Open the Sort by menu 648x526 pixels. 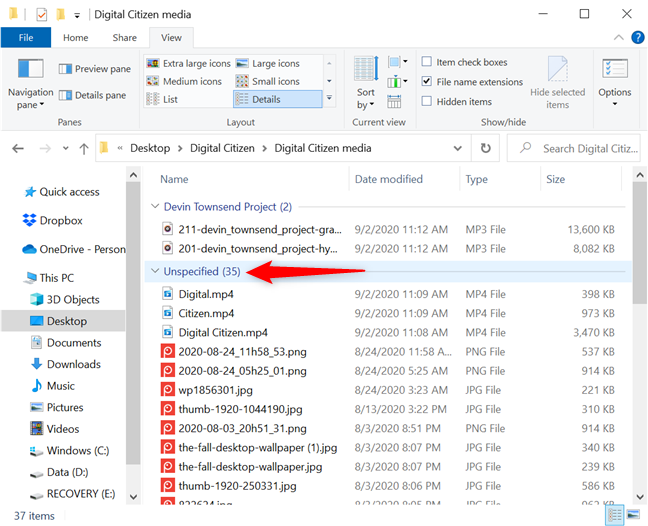click(365, 83)
